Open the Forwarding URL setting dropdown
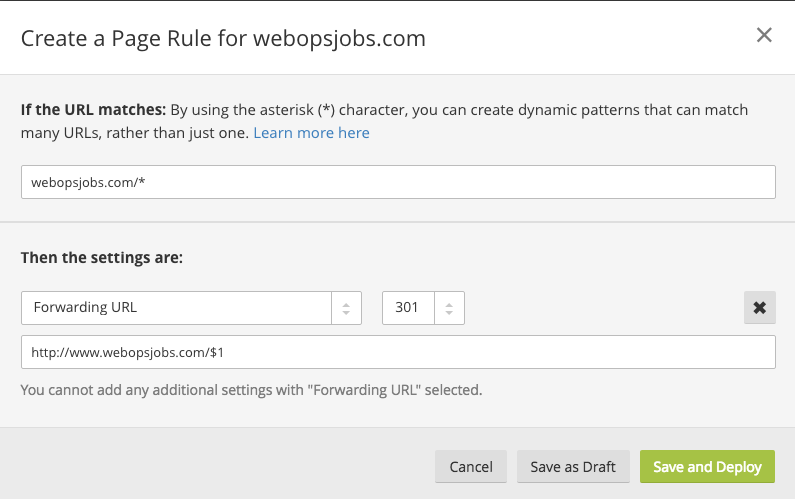 click(x=177, y=308)
